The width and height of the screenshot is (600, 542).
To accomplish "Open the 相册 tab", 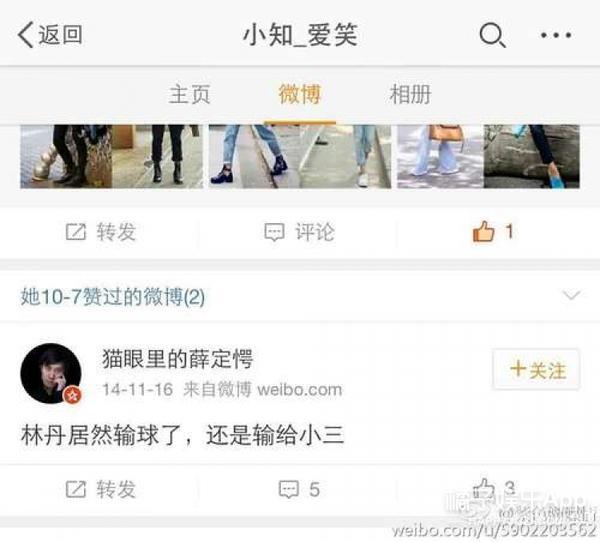I will pos(410,95).
